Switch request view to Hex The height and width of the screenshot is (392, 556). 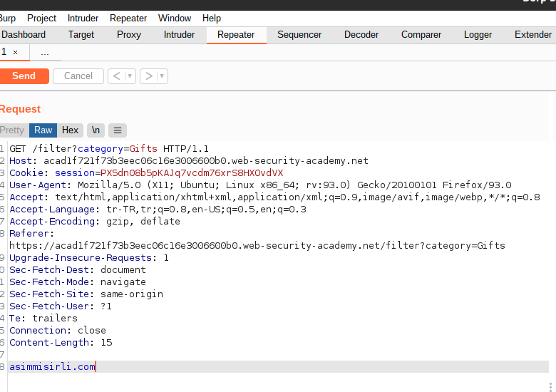pos(70,130)
